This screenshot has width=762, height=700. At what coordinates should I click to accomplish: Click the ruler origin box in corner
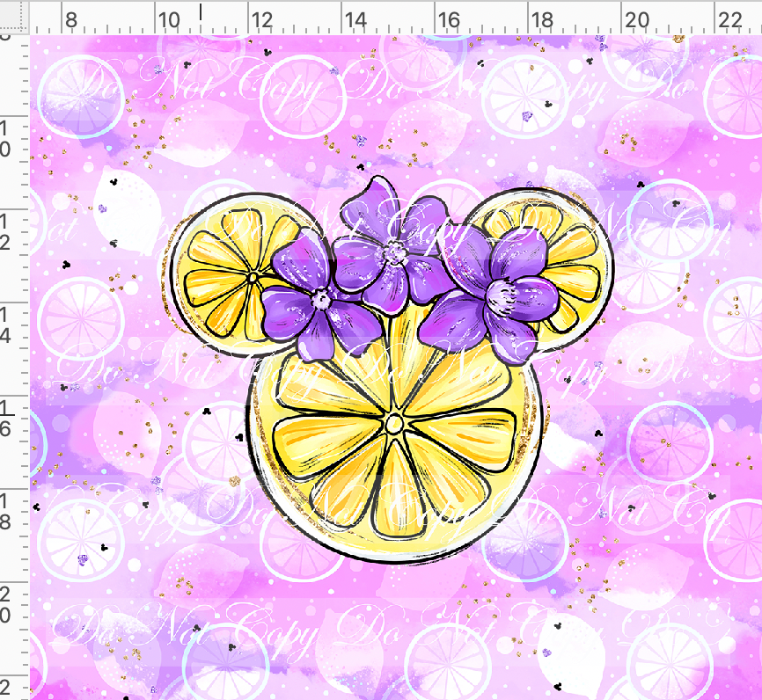point(13,16)
